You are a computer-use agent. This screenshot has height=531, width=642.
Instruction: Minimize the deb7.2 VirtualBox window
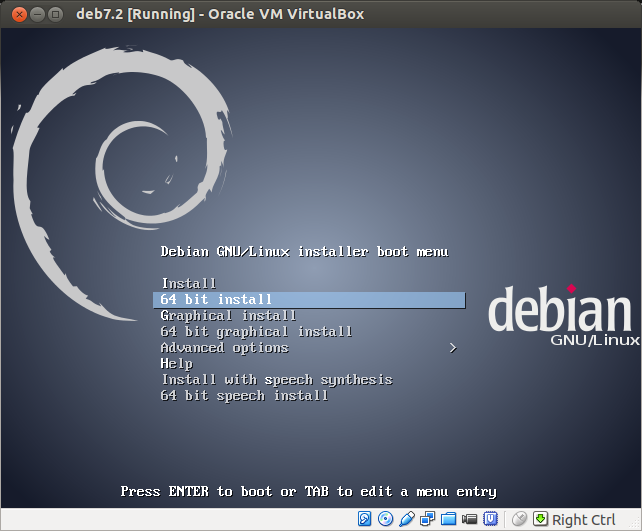point(37,14)
